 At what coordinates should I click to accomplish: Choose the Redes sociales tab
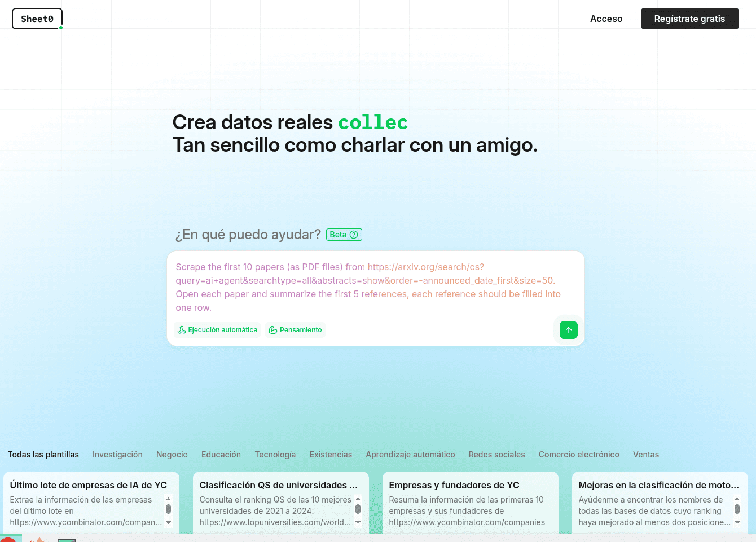[x=496, y=455]
